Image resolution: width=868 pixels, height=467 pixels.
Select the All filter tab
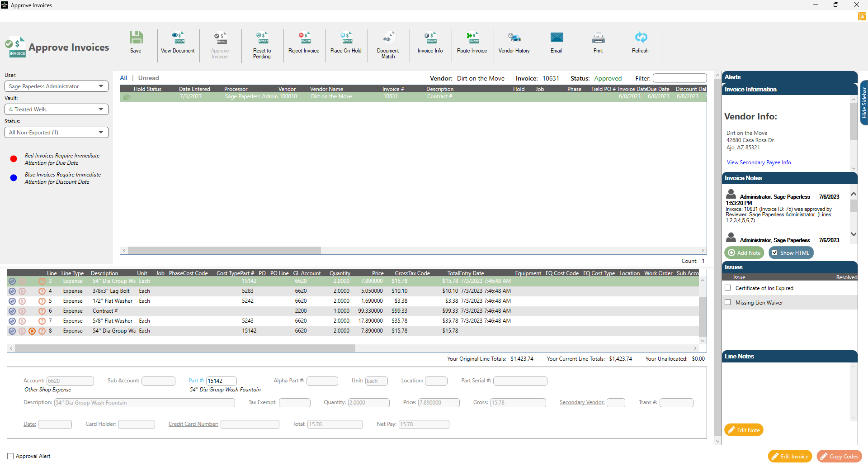coord(123,78)
